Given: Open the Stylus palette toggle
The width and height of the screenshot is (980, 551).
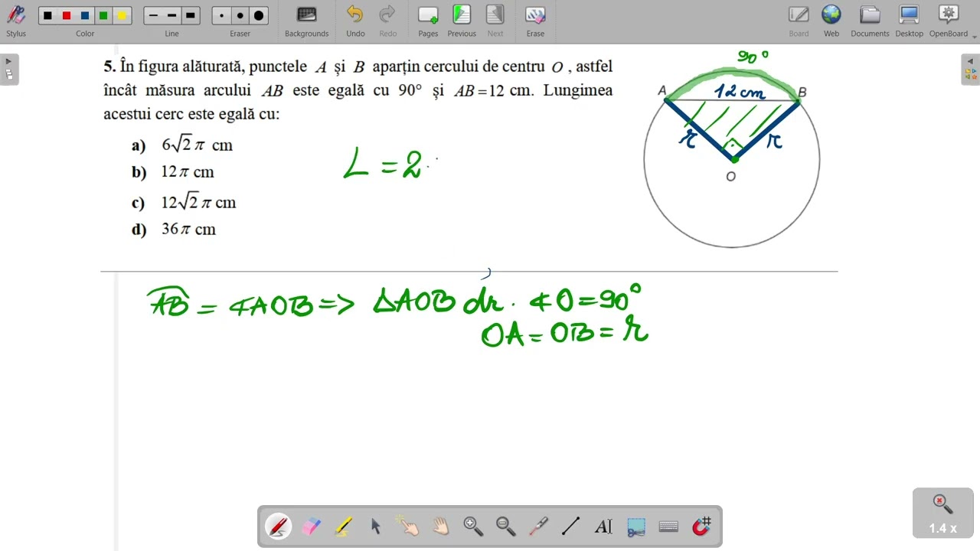Looking at the screenshot, I should tap(16, 21).
